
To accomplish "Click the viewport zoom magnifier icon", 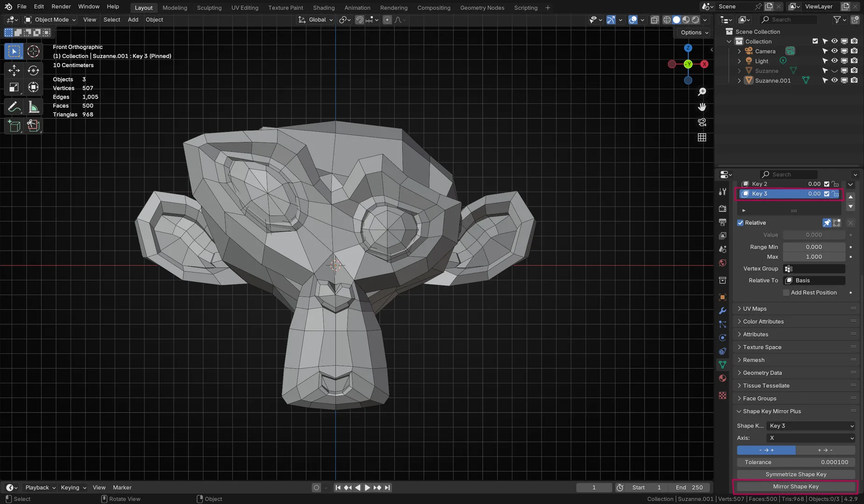I will pyautogui.click(x=702, y=92).
